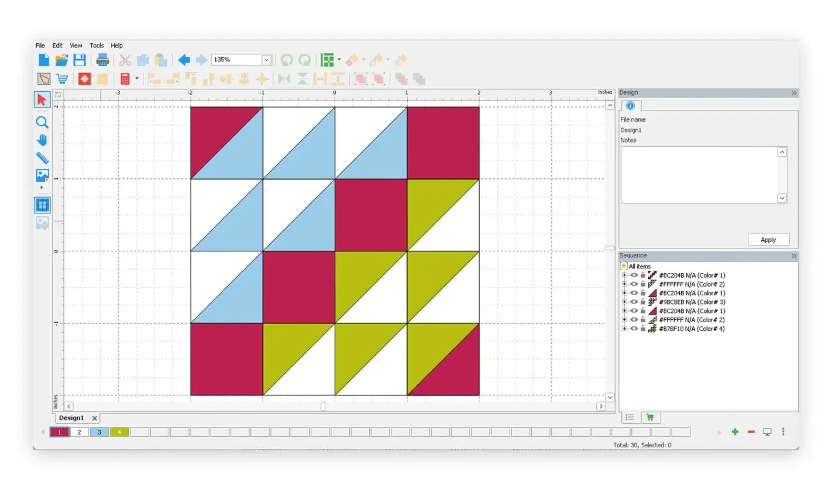Viewport: 832px width, 504px height.
Task: Open the Tools menu
Action: point(97,46)
